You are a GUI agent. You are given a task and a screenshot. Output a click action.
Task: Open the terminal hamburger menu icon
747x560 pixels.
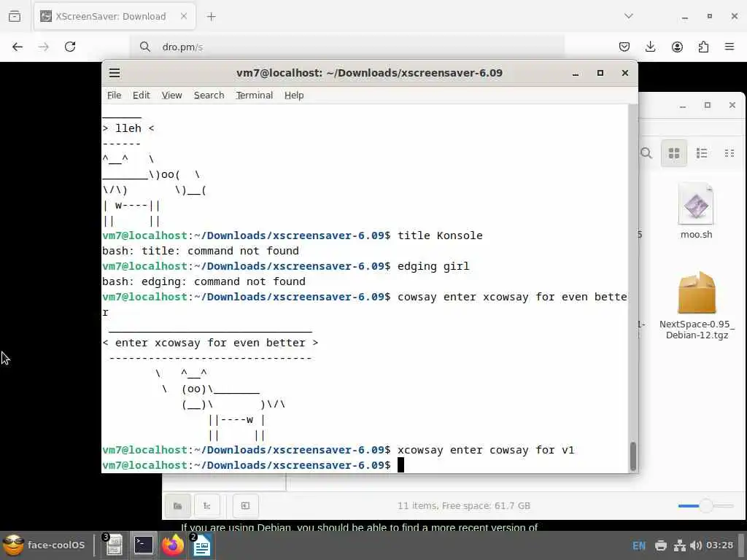(115, 73)
